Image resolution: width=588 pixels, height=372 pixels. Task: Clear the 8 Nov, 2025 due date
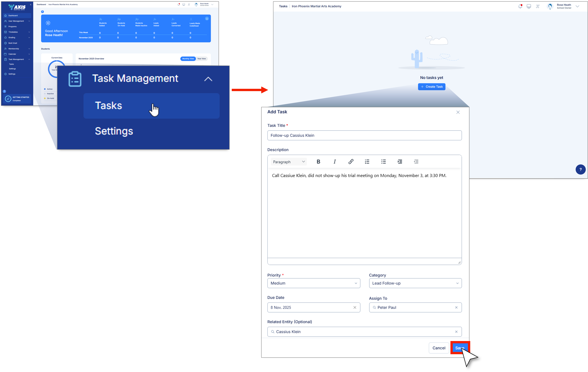355,307
